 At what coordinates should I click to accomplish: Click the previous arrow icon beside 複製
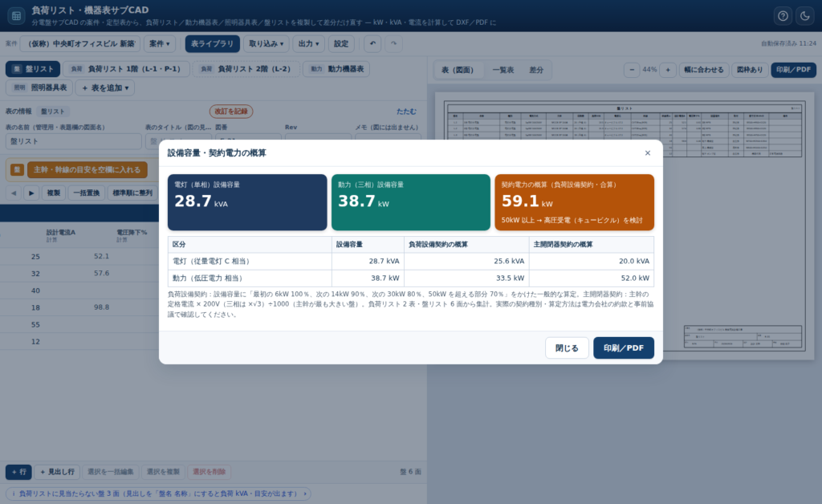click(14, 193)
